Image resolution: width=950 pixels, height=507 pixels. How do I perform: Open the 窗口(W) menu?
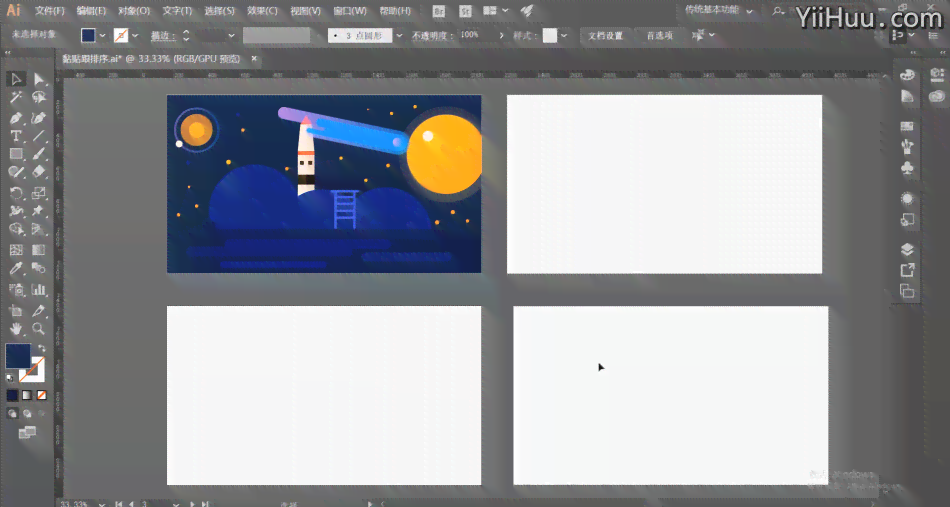tap(350, 11)
